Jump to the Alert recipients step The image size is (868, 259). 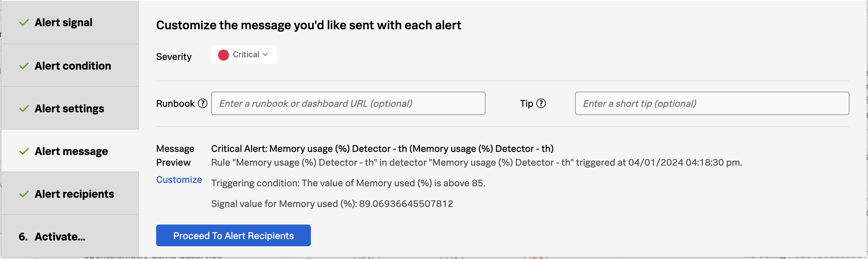(x=74, y=194)
